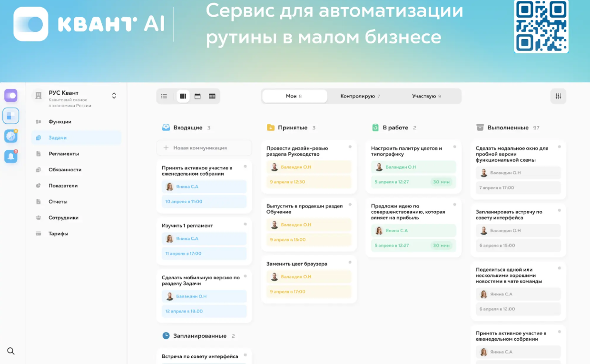
Task: Open task Поделиться одной или несколькими новостями
Action: (x=509, y=275)
